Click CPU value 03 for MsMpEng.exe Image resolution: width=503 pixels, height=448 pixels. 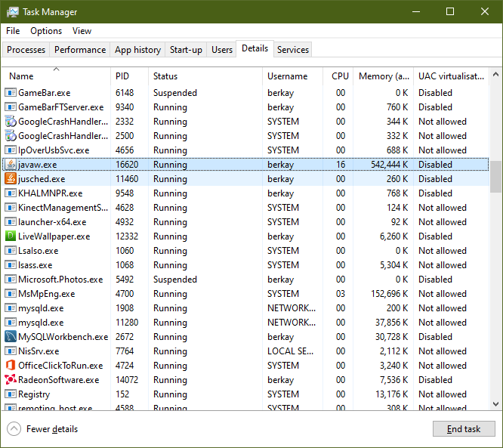pos(341,294)
